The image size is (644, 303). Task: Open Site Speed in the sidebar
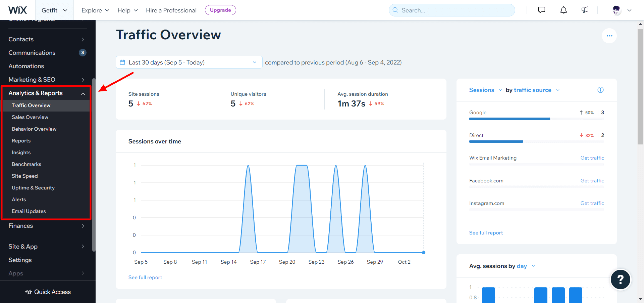24,176
